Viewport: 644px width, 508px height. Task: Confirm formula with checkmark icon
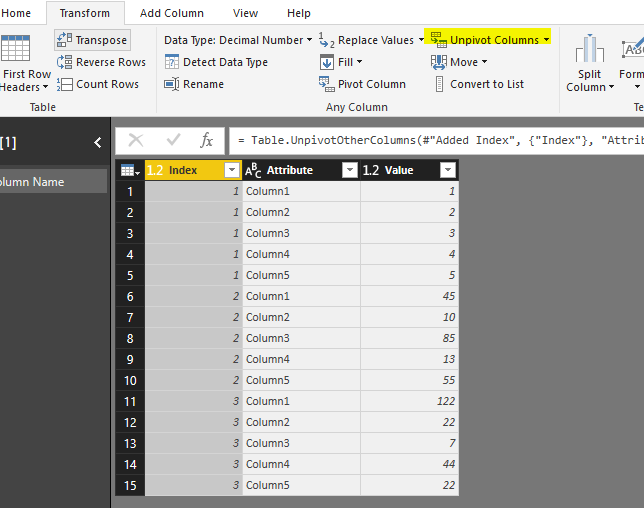point(173,140)
